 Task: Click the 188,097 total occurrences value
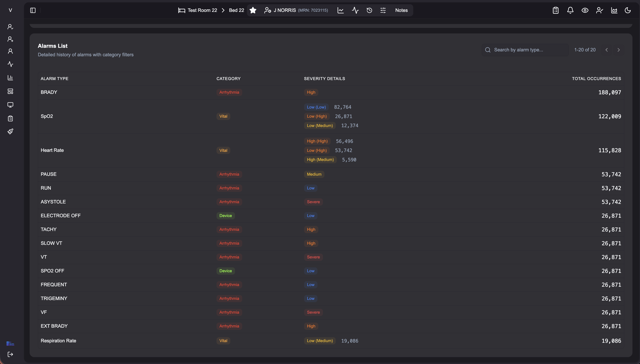tap(609, 92)
